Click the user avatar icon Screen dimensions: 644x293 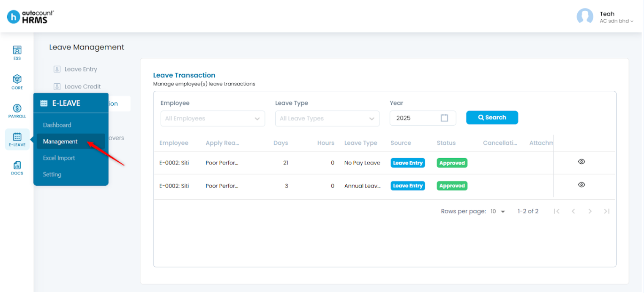click(x=585, y=16)
